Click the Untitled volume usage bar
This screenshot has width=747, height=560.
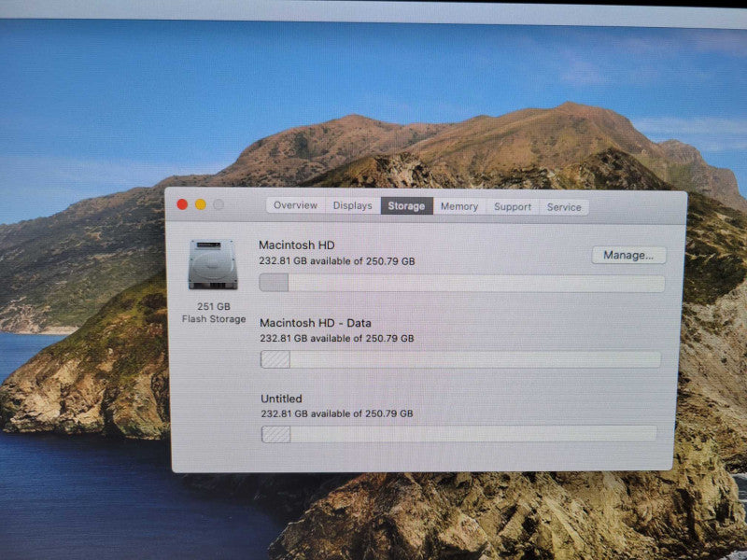[x=459, y=434]
